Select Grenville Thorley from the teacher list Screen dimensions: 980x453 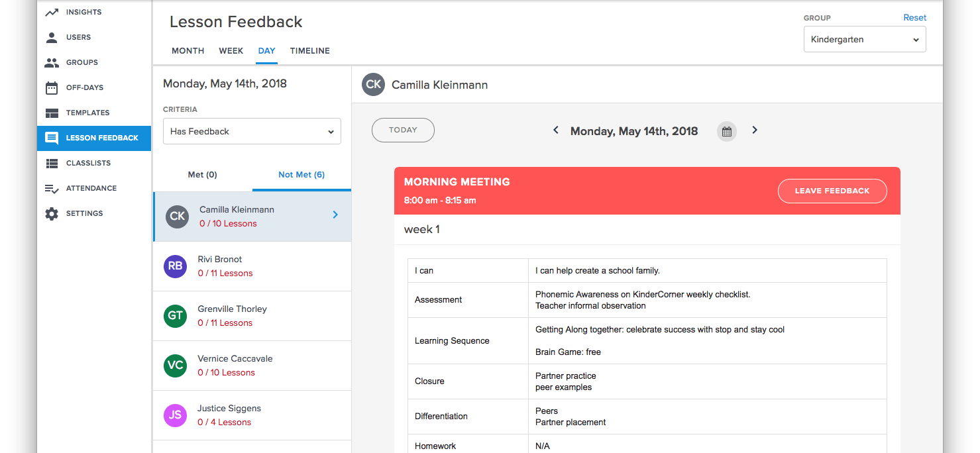click(252, 316)
